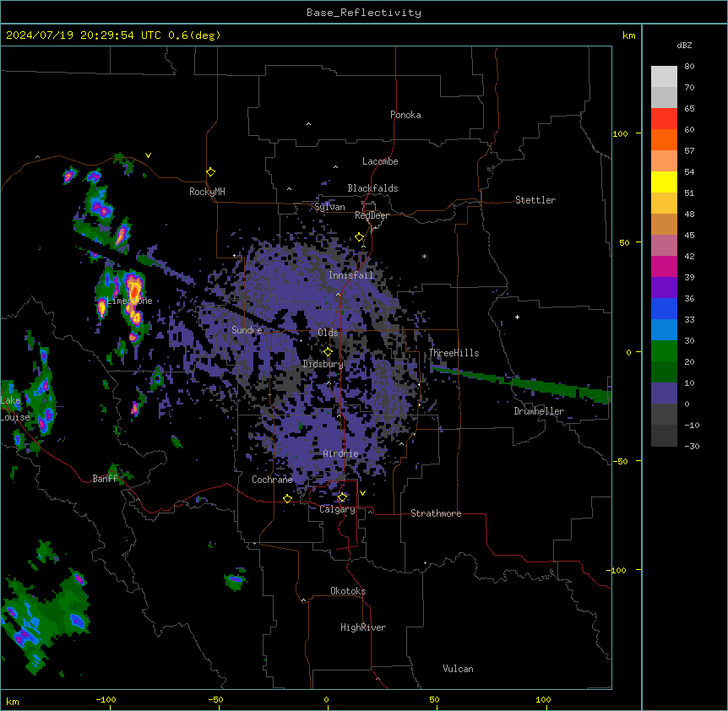Screen dimensions: 728x711
Task: Click the Vulcan city label
Action: (459, 669)
